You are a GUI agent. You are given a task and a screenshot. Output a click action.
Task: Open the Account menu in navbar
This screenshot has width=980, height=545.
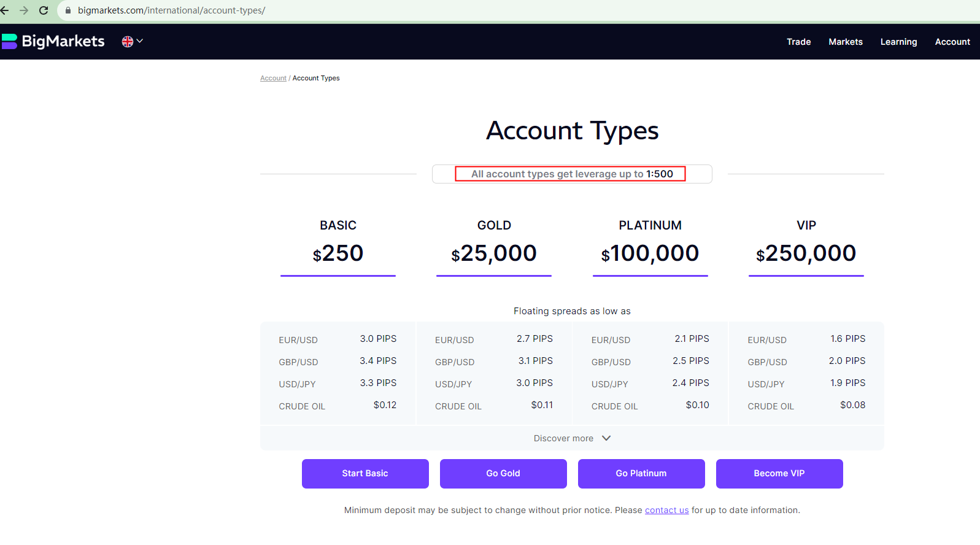[x=952, y=42]
